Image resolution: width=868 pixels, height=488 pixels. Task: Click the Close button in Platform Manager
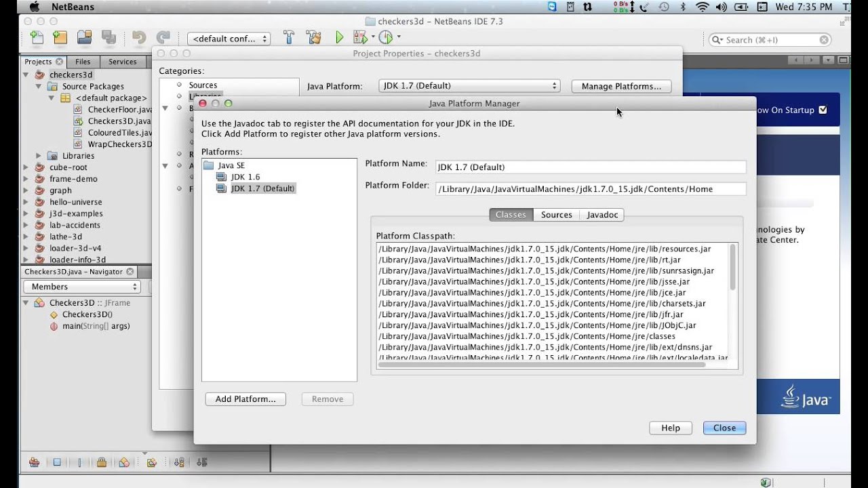(x=724, y=428)
